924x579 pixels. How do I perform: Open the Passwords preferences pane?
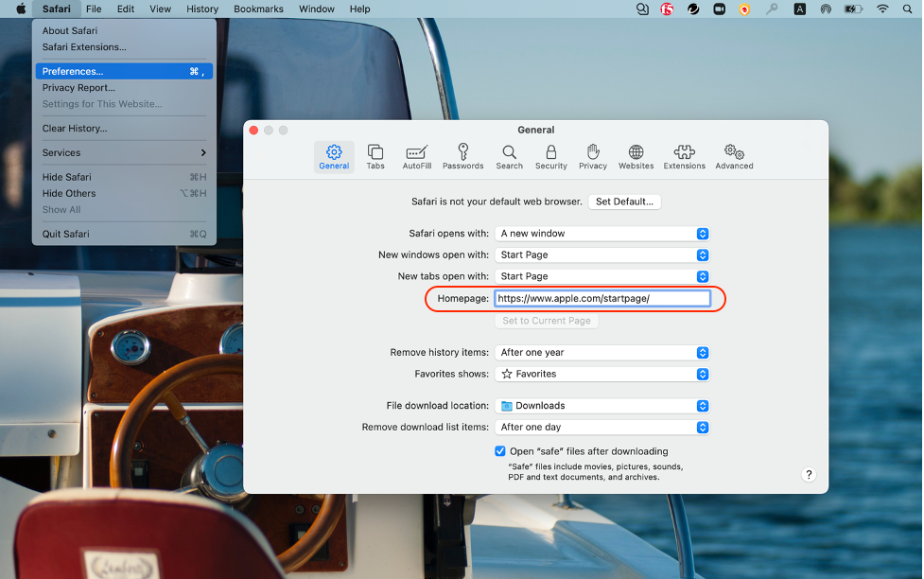(x=462, y=156)
